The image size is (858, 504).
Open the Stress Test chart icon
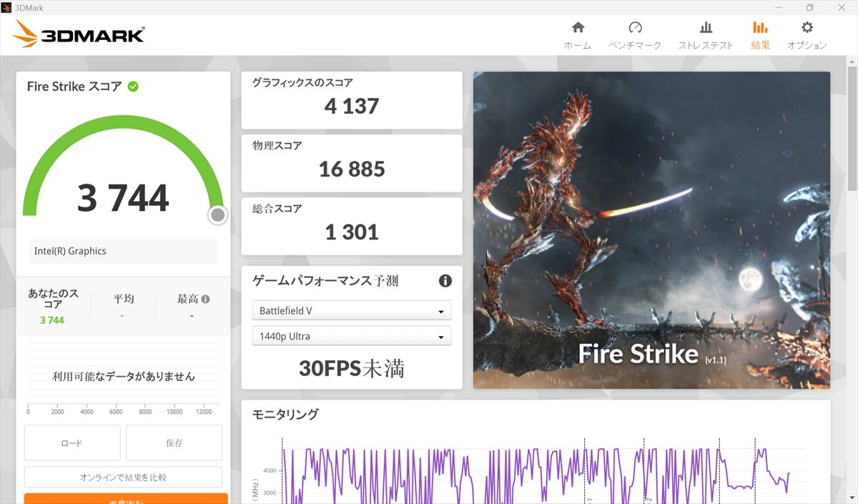click(x=706, y=28)
